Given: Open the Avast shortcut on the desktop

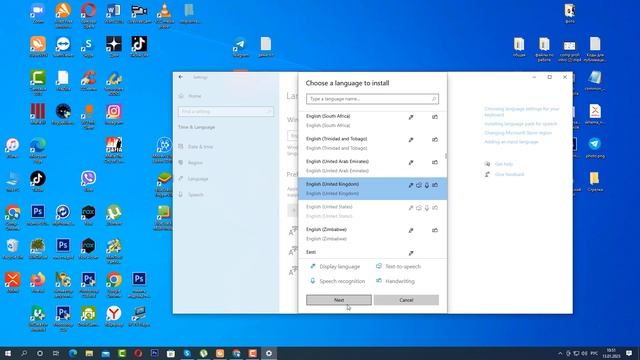Looking at the screenshot, I should [x=63, y=14].
